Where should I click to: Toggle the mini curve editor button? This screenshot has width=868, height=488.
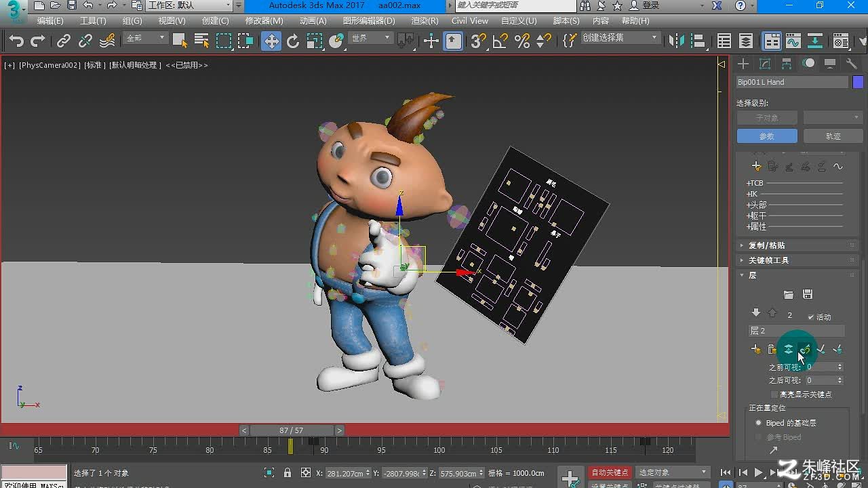click(12, 446)
